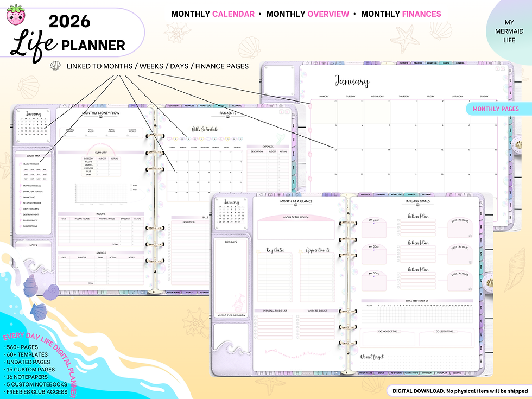Image resolution: width=532 pixels, height=399 pixels.
Task: Open printer icon on January Goals planner
Action: point(468,195)
